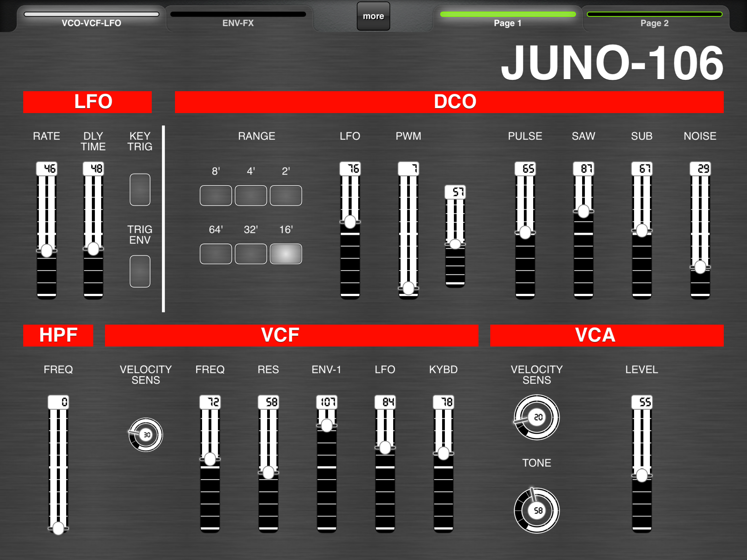This screenshot has height=560, width=747.
Task: Click the ENV-1 label text
Action: click(326, 369)
